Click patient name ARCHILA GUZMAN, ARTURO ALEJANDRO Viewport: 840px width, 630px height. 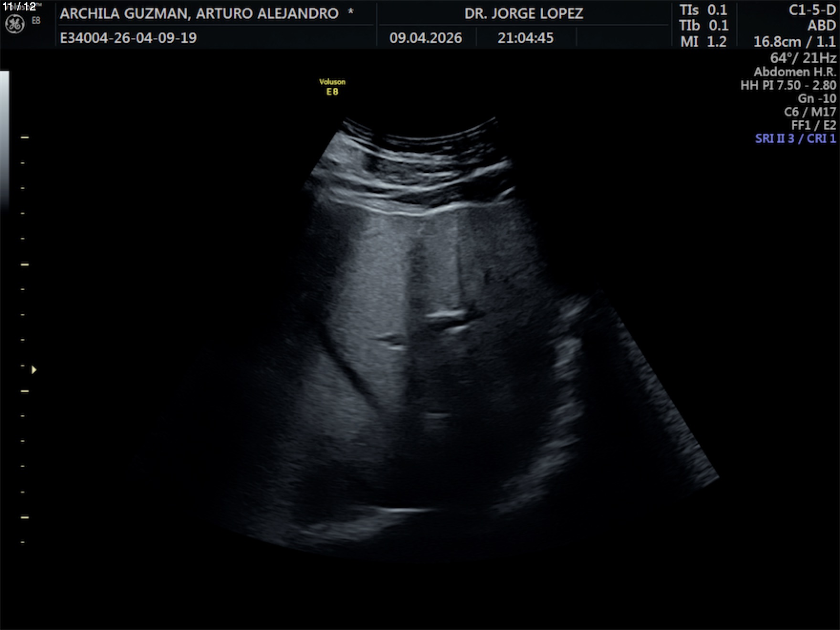pos(199,13)
